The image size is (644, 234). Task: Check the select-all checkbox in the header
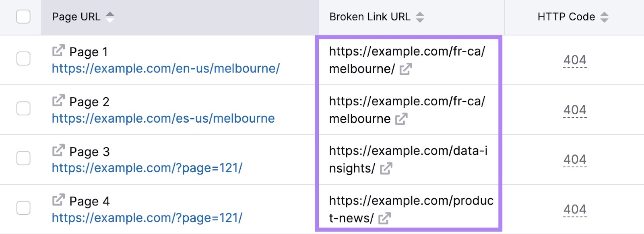24,16
